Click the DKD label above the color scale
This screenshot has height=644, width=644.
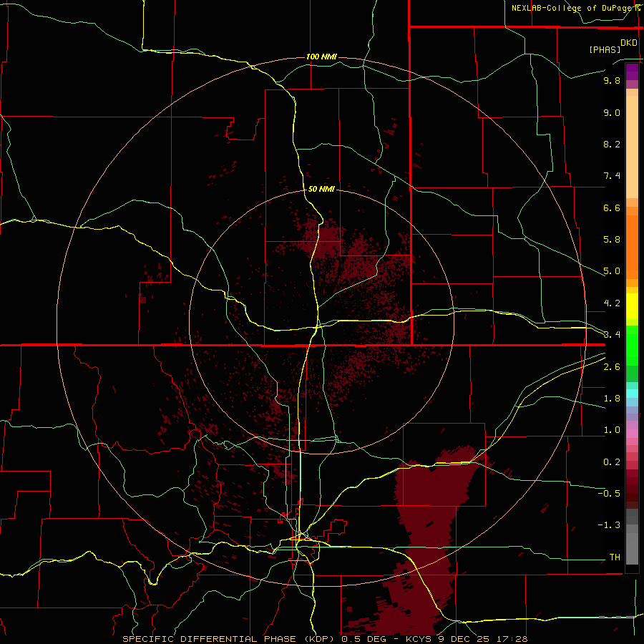(x=629, y=43)
